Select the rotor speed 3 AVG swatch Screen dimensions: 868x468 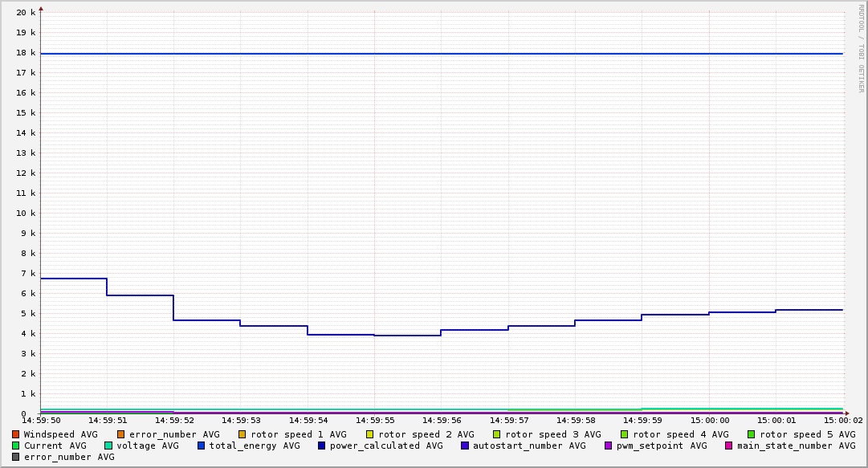point(497,434)
